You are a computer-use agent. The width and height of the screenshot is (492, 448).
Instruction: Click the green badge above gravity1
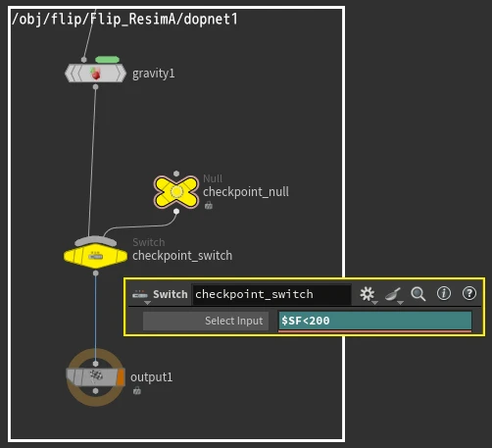pyautogui.click(x=107, y=59)
